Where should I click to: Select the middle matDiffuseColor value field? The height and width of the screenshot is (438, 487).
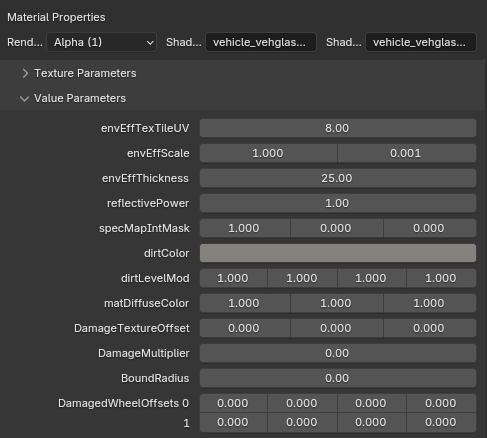click(337, 303)
